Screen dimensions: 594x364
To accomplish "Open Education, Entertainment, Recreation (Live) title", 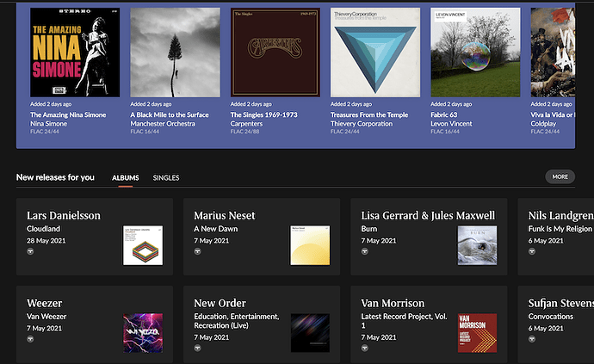I will [237, 321].
